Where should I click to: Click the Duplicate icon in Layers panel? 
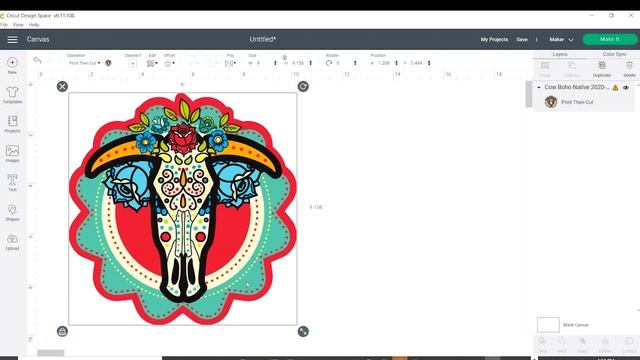(x=602, y=66)
